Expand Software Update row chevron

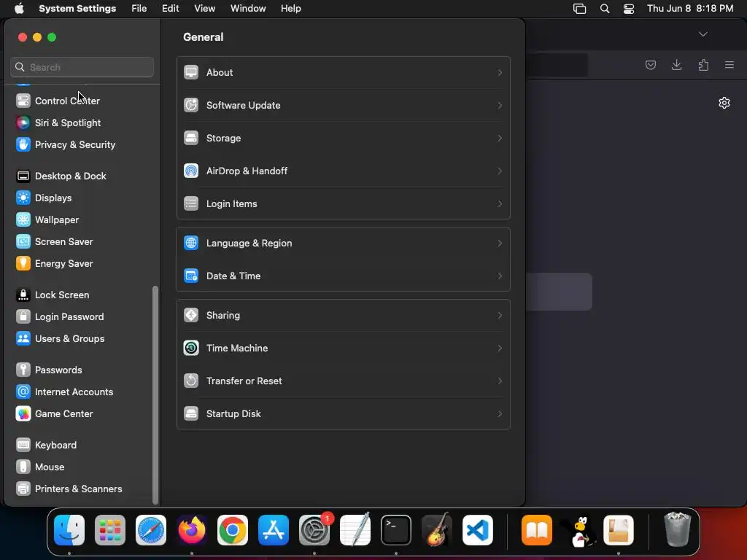point(500,106)
